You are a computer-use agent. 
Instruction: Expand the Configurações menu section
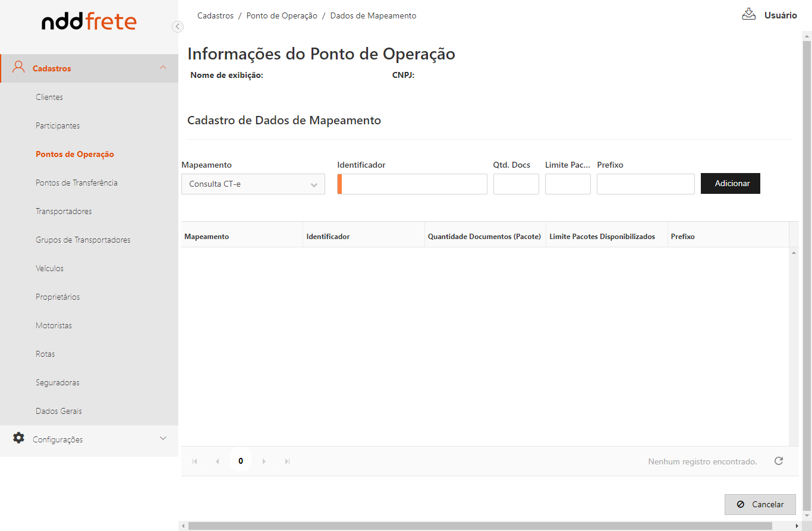[163, 439]
